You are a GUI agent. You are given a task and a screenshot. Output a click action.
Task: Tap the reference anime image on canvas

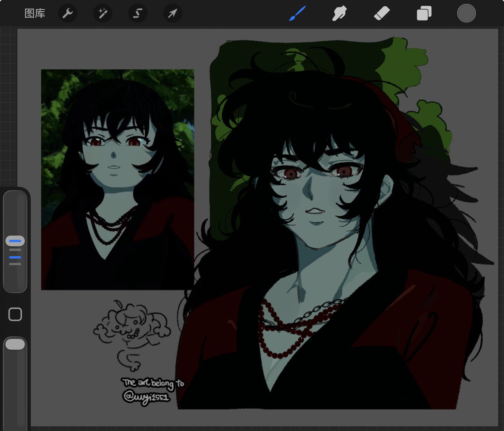[118, 180]
